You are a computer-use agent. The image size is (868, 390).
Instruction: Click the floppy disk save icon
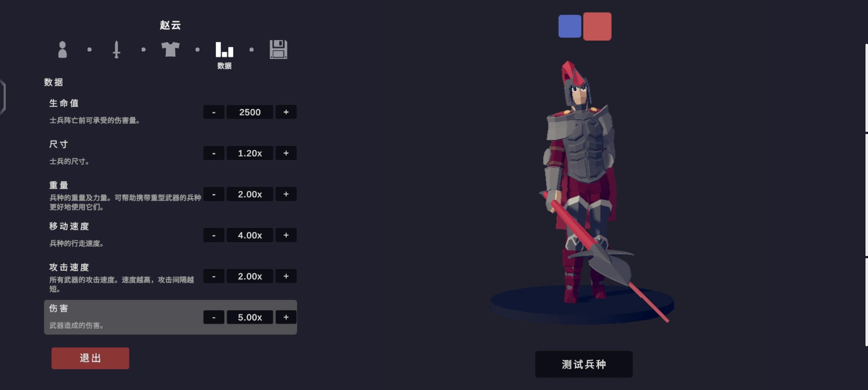278,49
